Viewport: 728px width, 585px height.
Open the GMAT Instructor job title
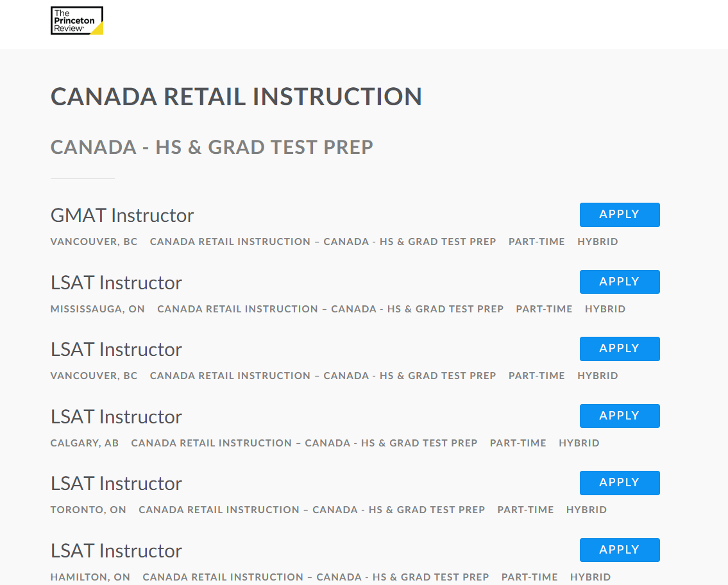(122, 216)
